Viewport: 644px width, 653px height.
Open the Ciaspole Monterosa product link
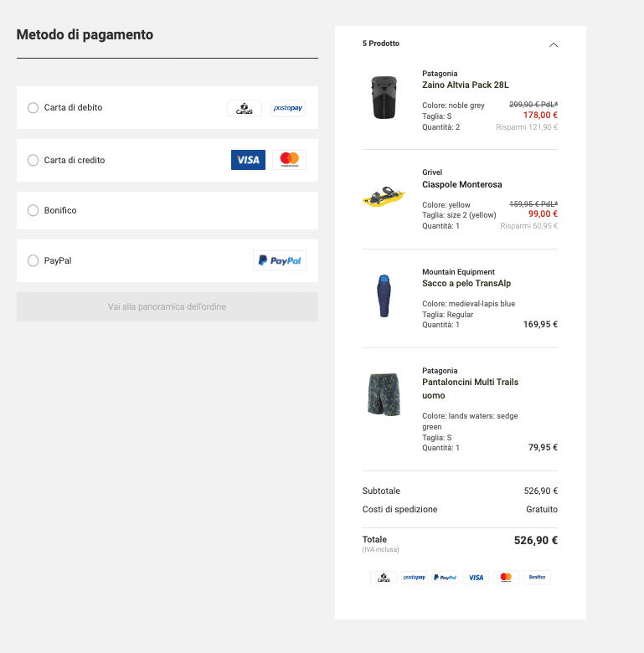[461, 184]
